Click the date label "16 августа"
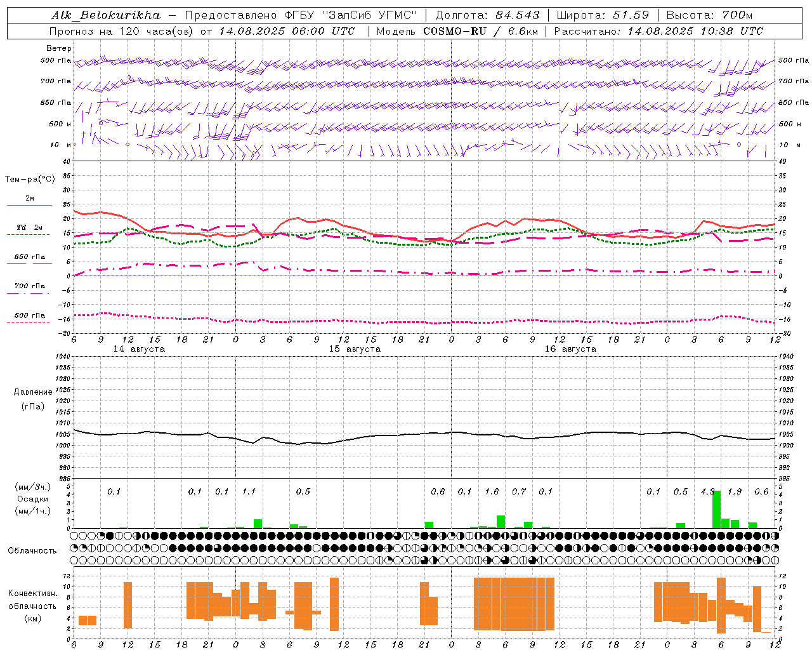 click(570, 349)
